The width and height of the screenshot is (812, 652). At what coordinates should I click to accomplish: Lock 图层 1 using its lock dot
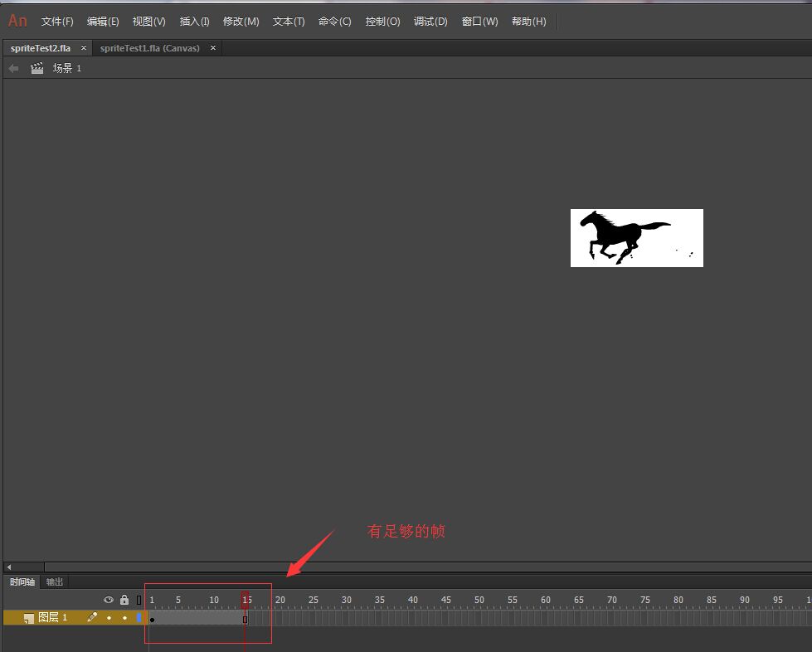coord(124,617)
